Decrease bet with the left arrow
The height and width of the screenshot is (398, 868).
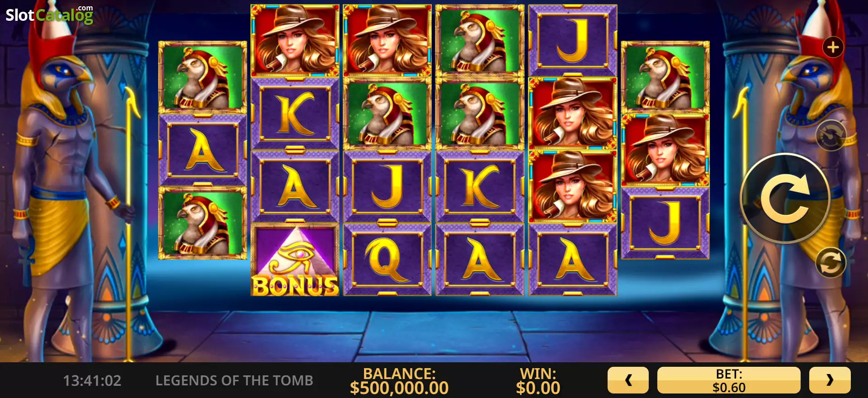click(x=628, y=380)
